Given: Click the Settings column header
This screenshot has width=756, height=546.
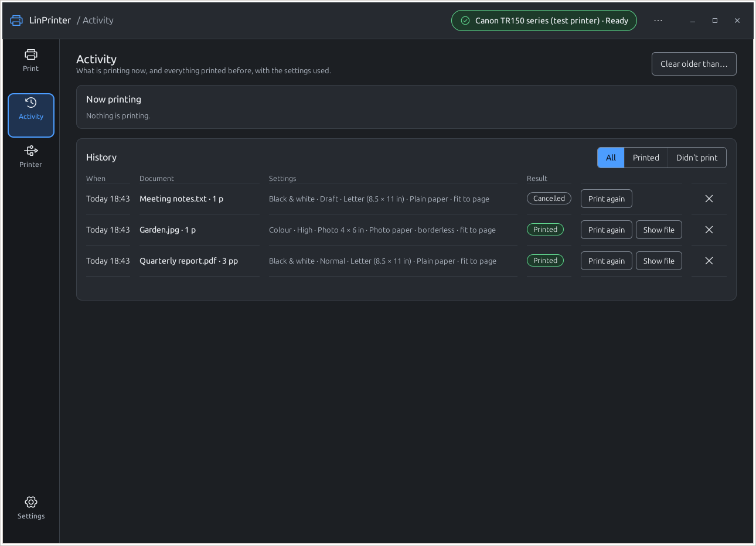Looking at the screenshot, I should (x=282, y=179).
